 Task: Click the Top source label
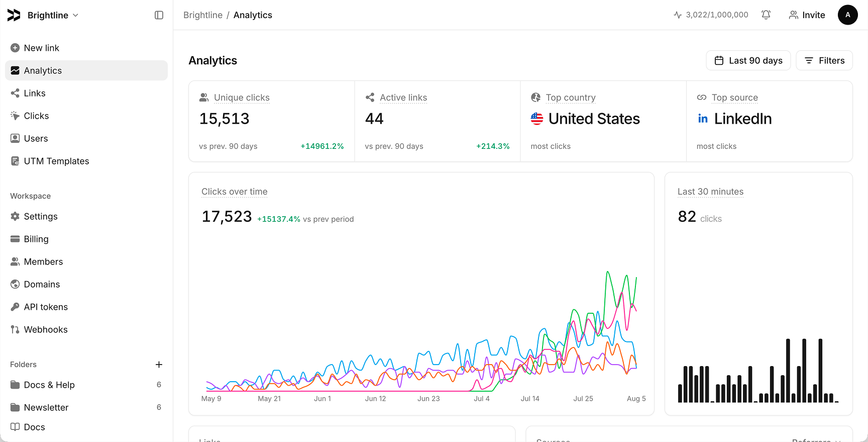pyautogui.click(x=735, y=98)
